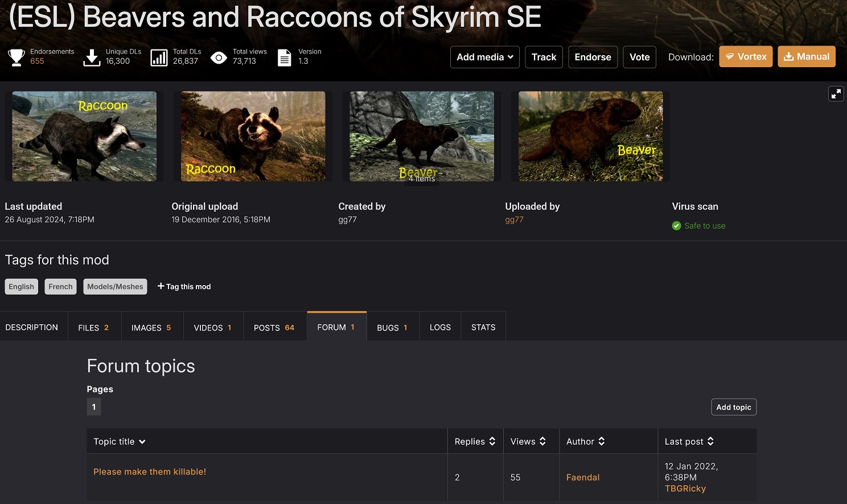Click the green safe-to-use checkmark icon
Viewport: 847px width, 504px height.
(676, 226)
